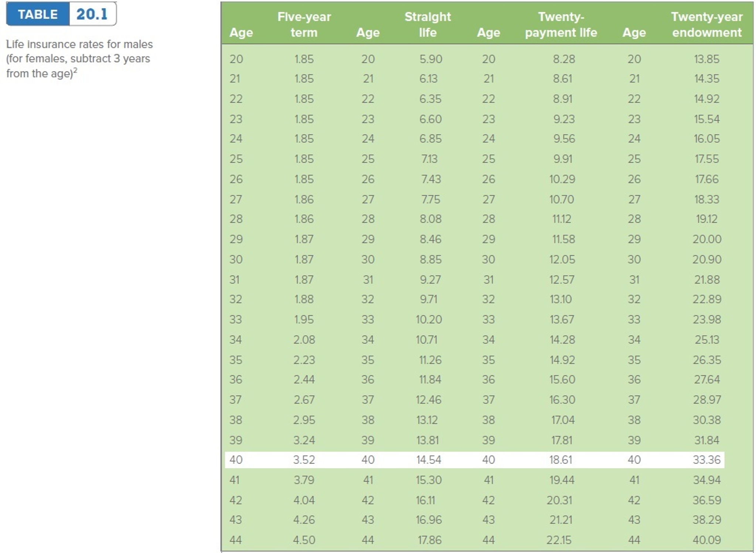Click the 20.1 table number

tap(92, 14)
